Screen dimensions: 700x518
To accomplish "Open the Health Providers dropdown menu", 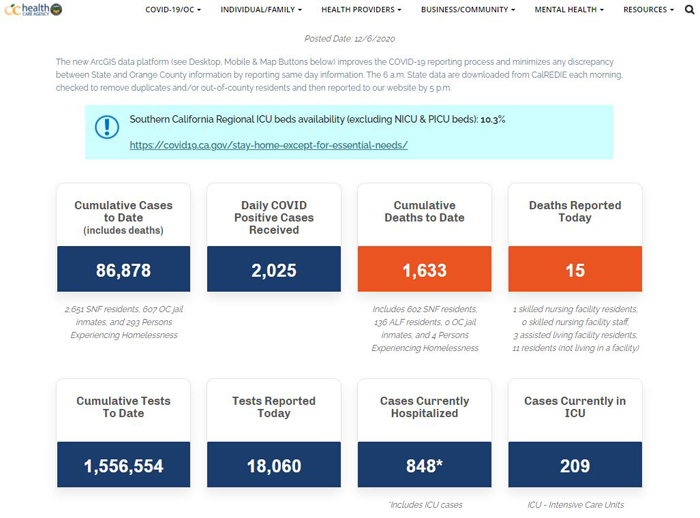I will click(361, 9).
